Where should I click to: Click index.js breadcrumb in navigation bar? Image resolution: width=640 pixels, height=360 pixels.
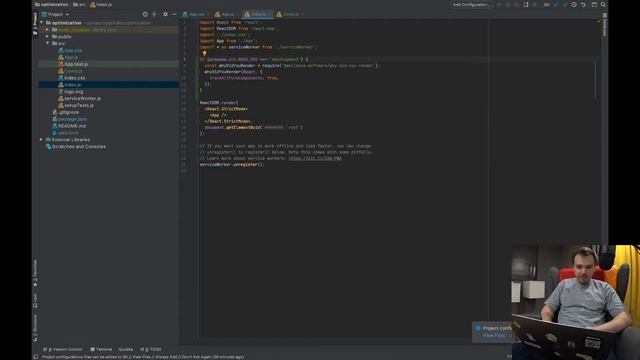pos(101,4)
